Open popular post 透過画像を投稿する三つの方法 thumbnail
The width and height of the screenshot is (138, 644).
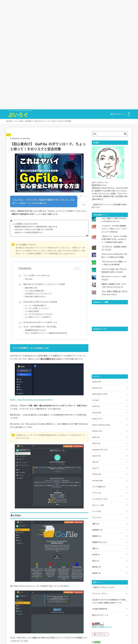click(x=94, y=248)
